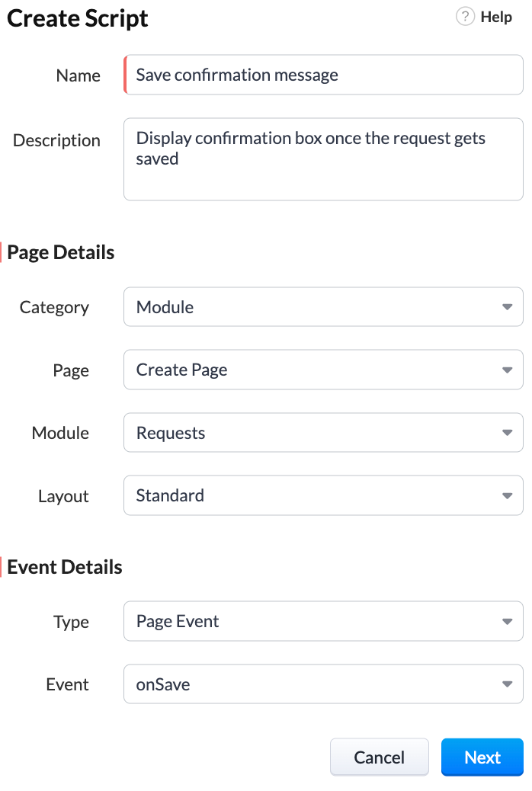532x791 pixels.
Task: Choose the Requests module field
Action: pos(305,432)
